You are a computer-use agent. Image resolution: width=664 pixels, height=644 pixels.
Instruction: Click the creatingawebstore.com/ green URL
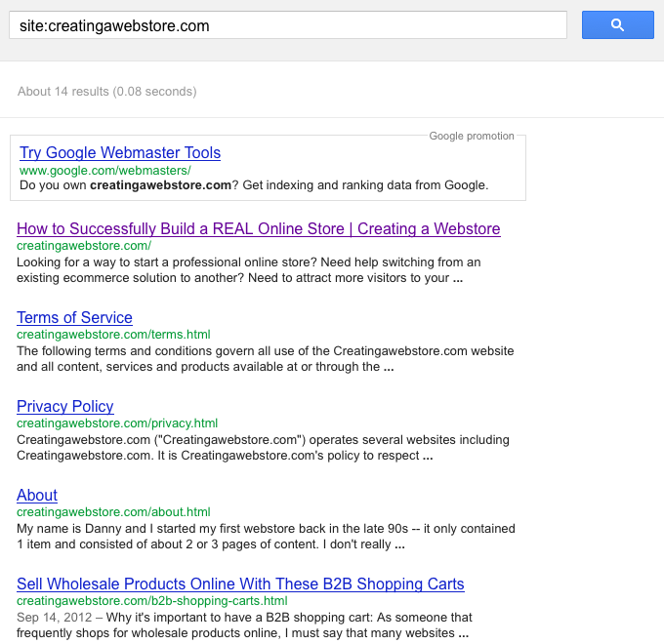84,246
